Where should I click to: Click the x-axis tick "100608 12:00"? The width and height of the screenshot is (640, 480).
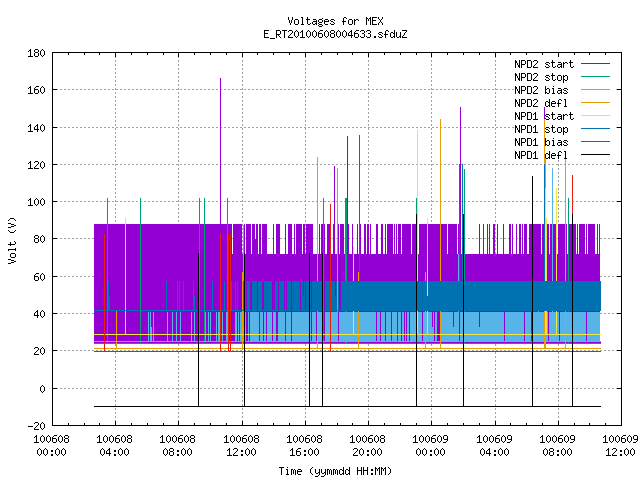pos(242,446)
